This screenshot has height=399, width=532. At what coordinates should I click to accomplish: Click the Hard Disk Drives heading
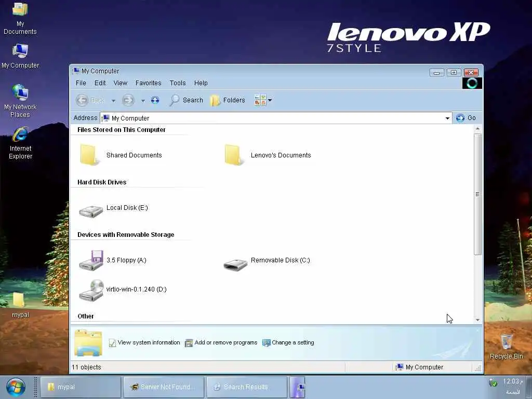tap(102, 182)
